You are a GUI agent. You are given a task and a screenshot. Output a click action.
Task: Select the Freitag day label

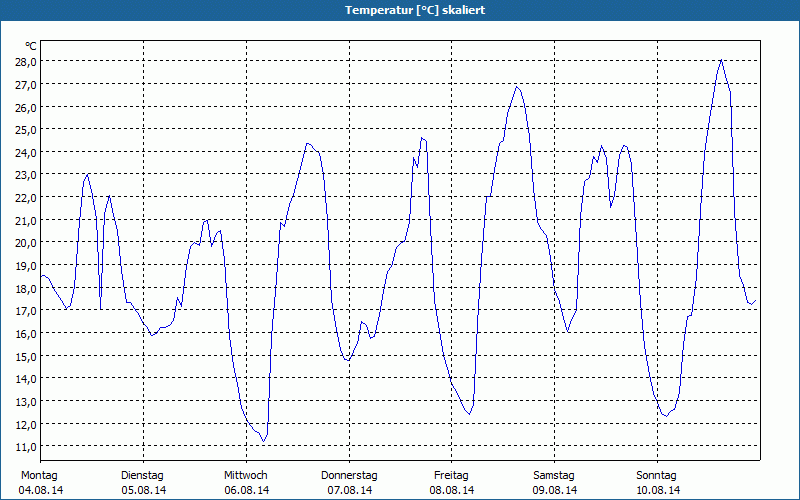pos(452,476)
